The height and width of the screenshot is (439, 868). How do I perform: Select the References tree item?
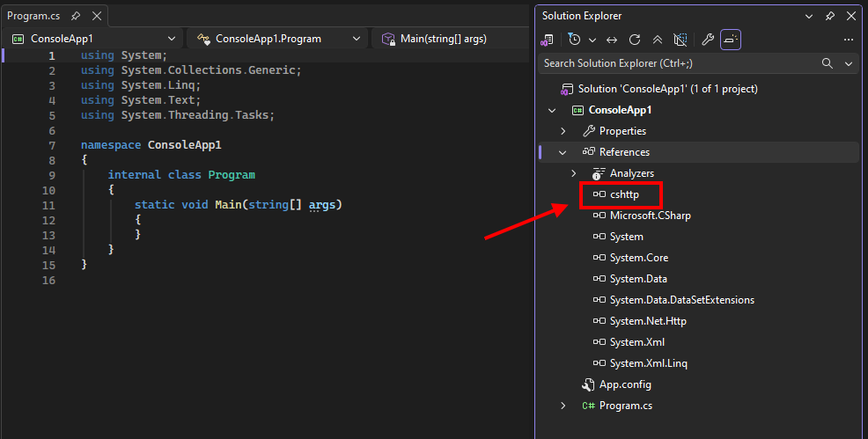point(624,152)
